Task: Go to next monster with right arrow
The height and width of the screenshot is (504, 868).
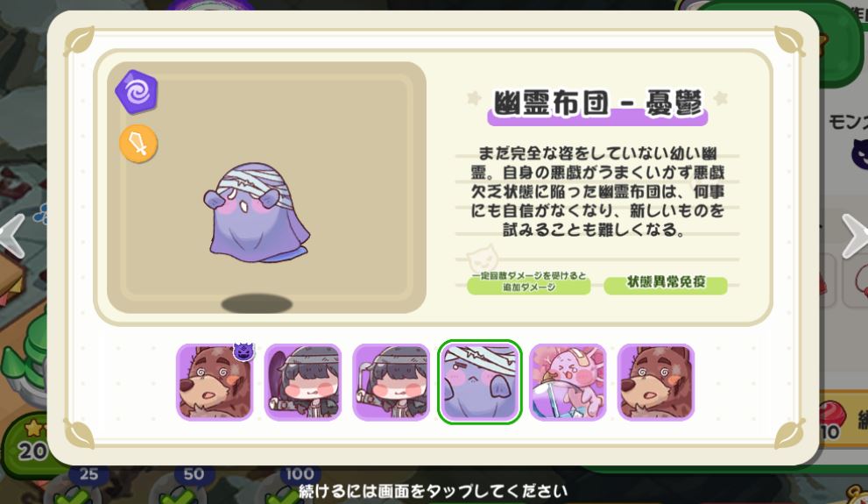Action: pyautogui.click(x=854, y=236)
